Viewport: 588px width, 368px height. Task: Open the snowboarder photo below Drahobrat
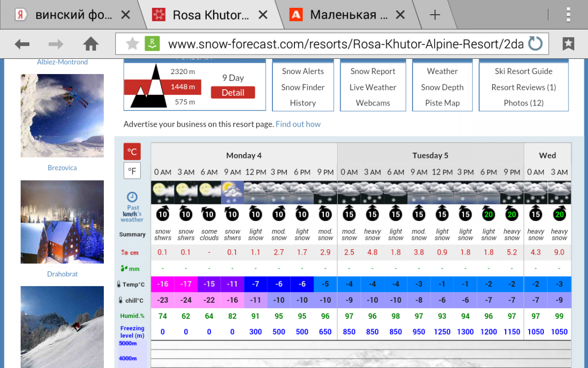point(62,327)
